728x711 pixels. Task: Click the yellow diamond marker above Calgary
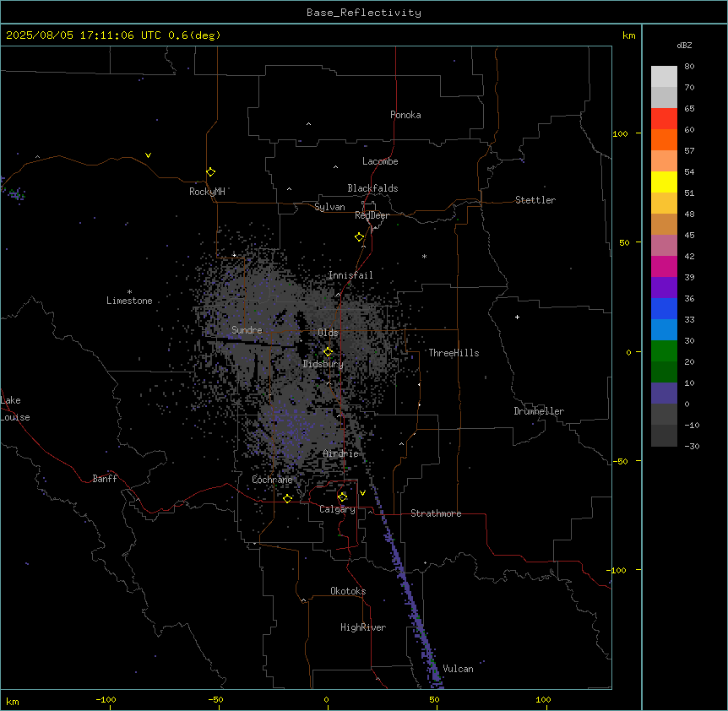pyautogui.click(x=342, y=497)
